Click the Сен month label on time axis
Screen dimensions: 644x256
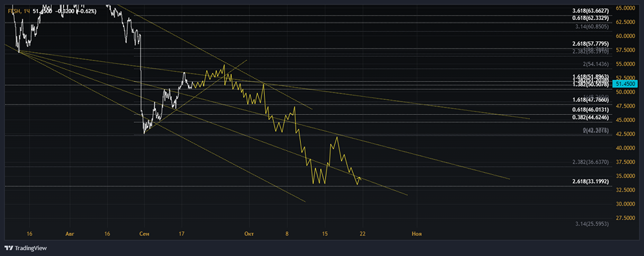(144, 234)
